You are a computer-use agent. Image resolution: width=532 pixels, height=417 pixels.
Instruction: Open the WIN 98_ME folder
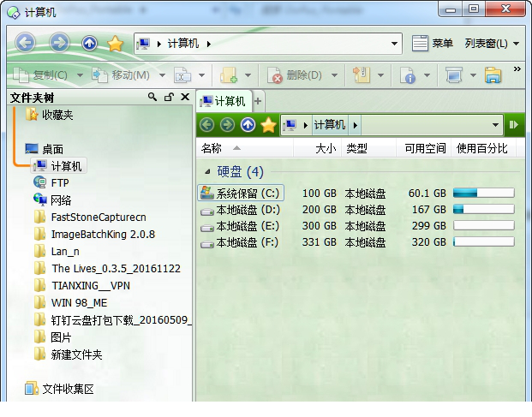click(x=71, y=303)
